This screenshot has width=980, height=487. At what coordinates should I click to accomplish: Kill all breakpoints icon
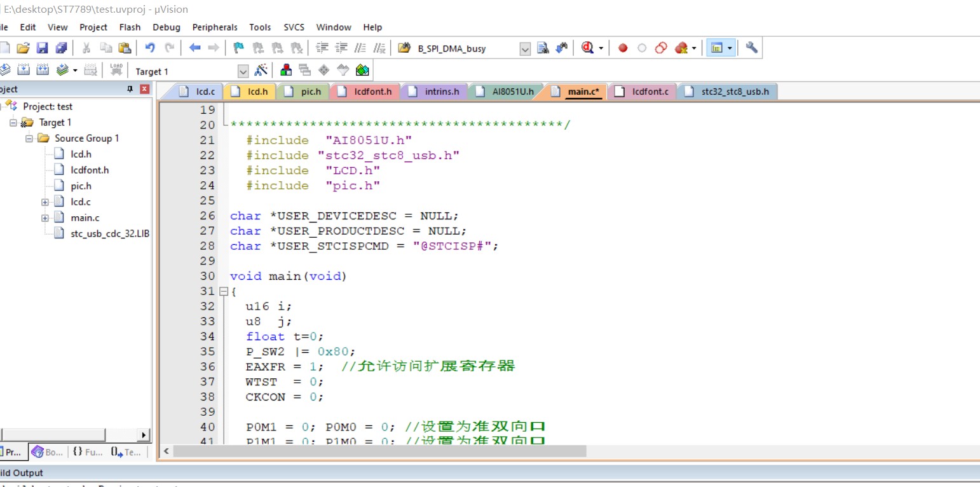681,48
